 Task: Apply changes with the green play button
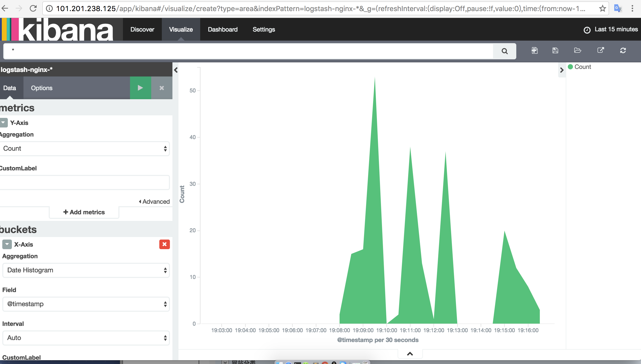pos(140,88)
